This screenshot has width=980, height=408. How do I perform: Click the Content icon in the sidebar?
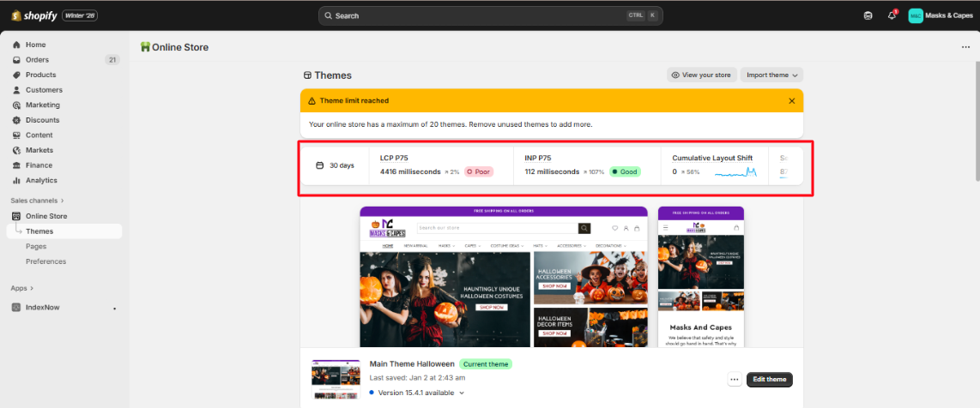[x=17, y=135]
